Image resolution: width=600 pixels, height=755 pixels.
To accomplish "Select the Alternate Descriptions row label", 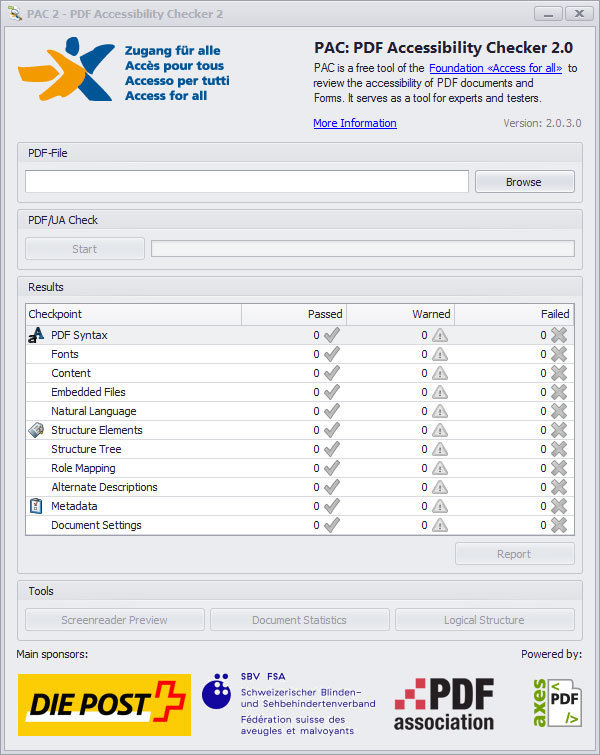I will pos(104,487).
